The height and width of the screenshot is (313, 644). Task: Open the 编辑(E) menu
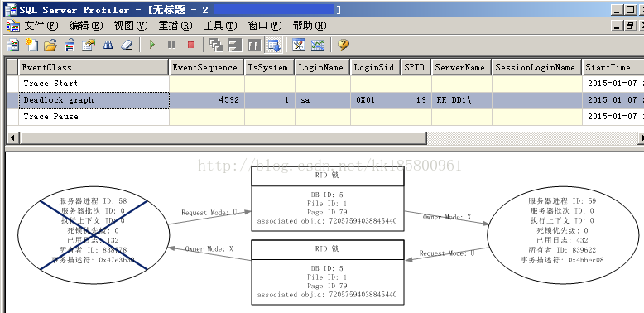click(86, 26)
